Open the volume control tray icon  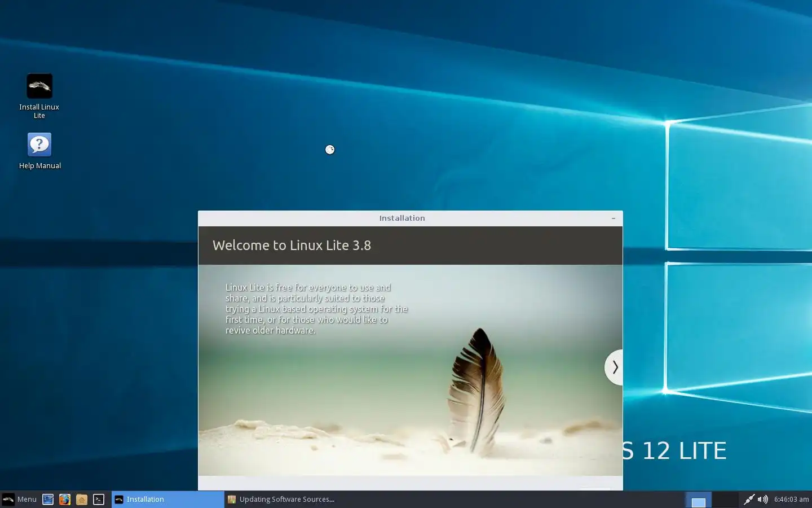pyautogui.click(x=762, y=499)
